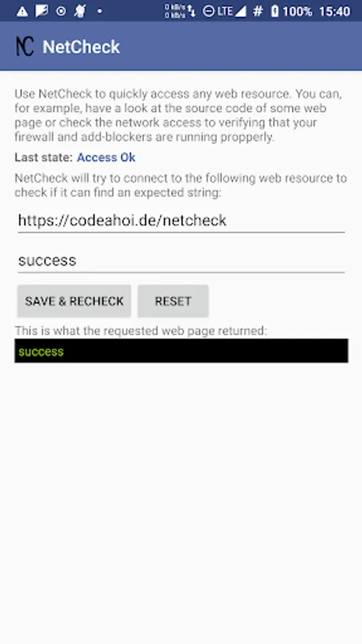Open the message notification icon
This screenshot has height=644, width=362.
click(x=42, y=11)
